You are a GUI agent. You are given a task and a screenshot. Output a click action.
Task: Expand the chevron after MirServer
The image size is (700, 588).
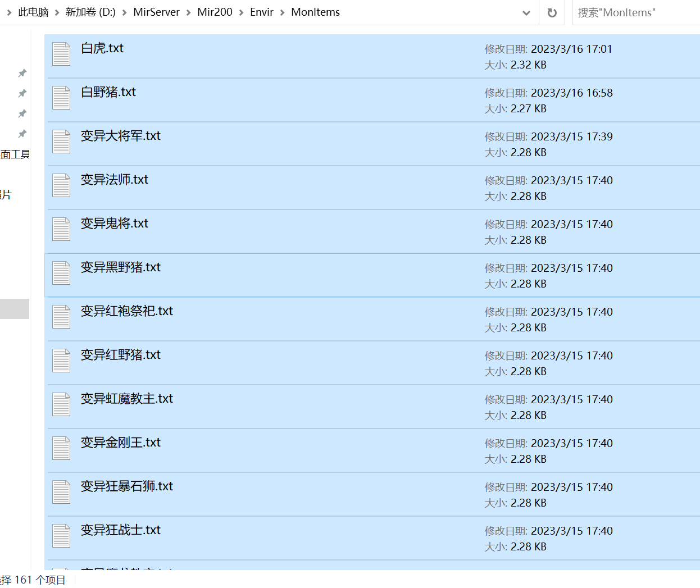click(189, 12)
